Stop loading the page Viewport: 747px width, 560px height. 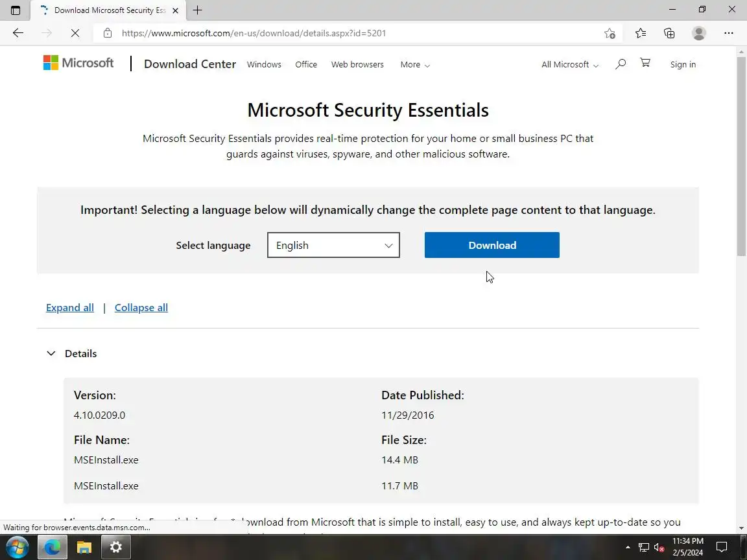[75, 33]
